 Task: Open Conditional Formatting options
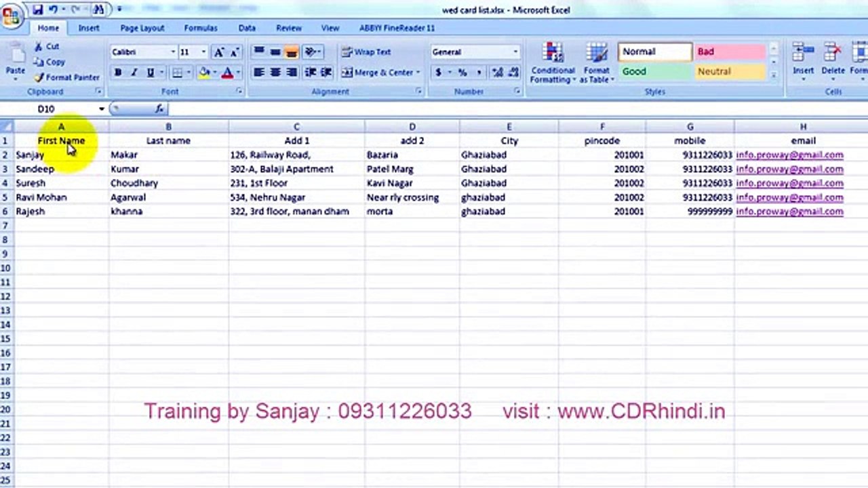pyautogui.click(x=553, y=62)
